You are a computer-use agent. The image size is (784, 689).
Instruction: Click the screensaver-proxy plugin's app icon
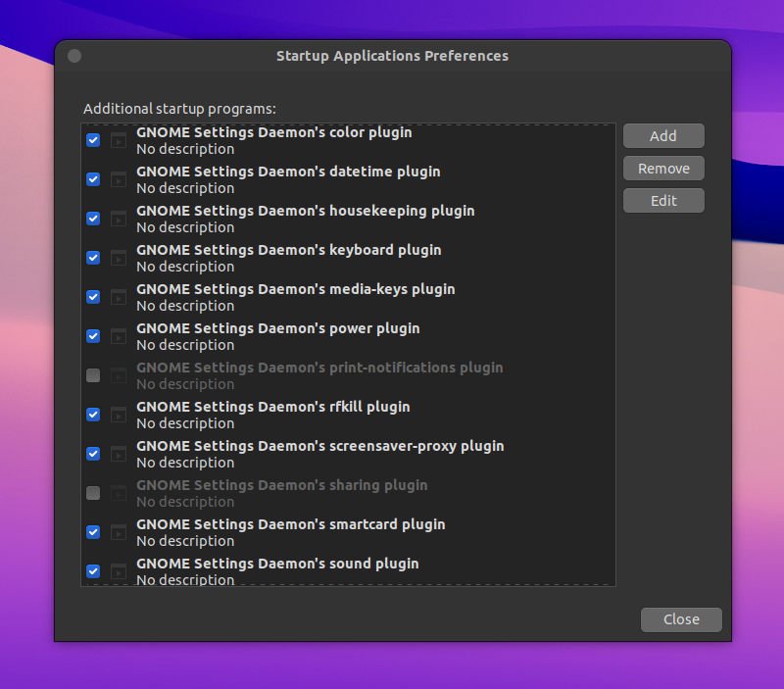point(119,454)
